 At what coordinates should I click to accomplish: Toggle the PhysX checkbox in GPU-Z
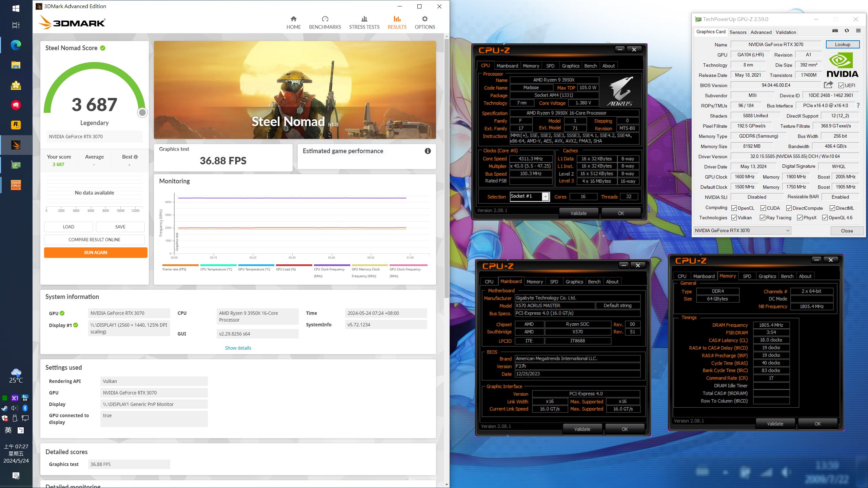[x=800, y=218]
